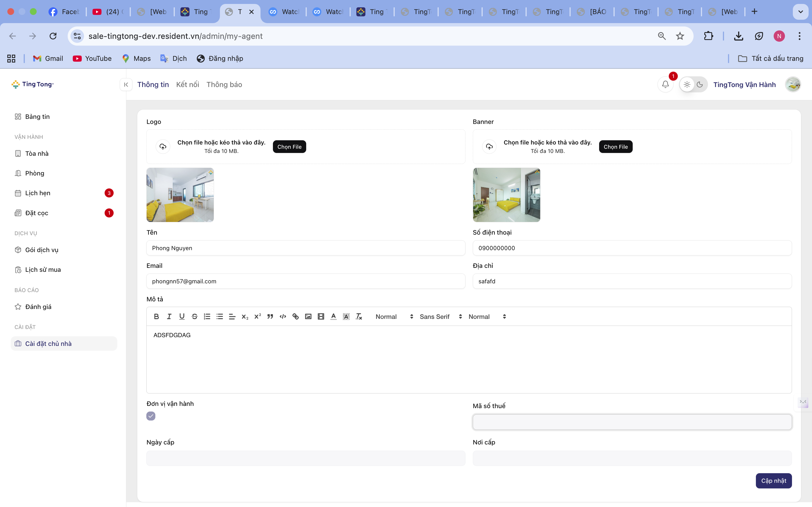Open the Normal heading size dropdown
This screenshot has width=812, height=507.
(x=394, y=317)
